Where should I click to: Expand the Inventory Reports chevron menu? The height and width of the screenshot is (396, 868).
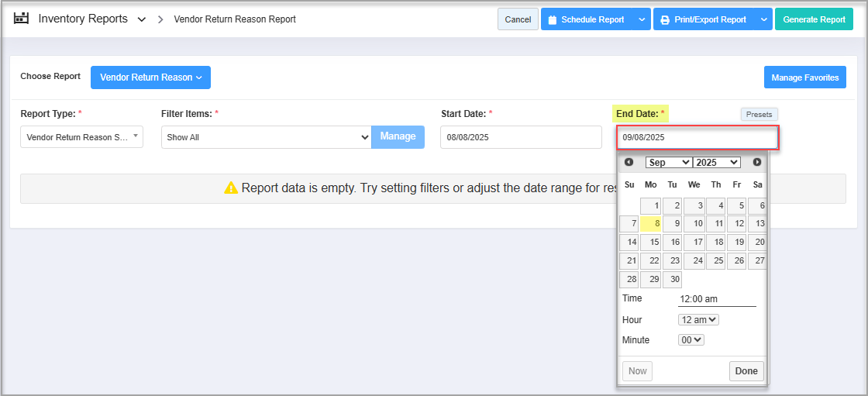pyautogui.click(x=141, y=19)
